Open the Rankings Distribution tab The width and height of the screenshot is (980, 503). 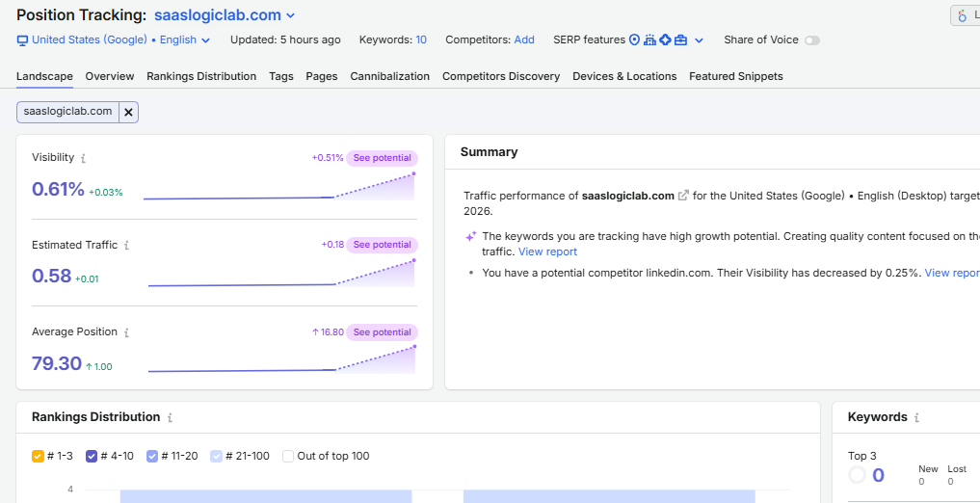click(x=201, y=76)
